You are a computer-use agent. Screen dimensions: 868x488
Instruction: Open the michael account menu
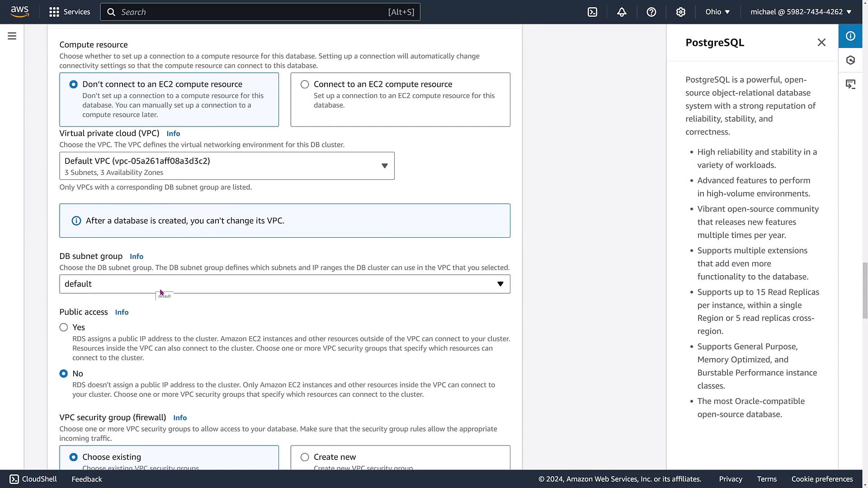pos(801,12)
